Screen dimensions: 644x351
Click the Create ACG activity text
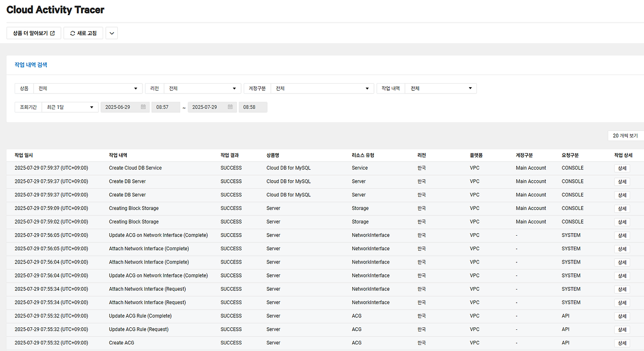pos(121,342)
